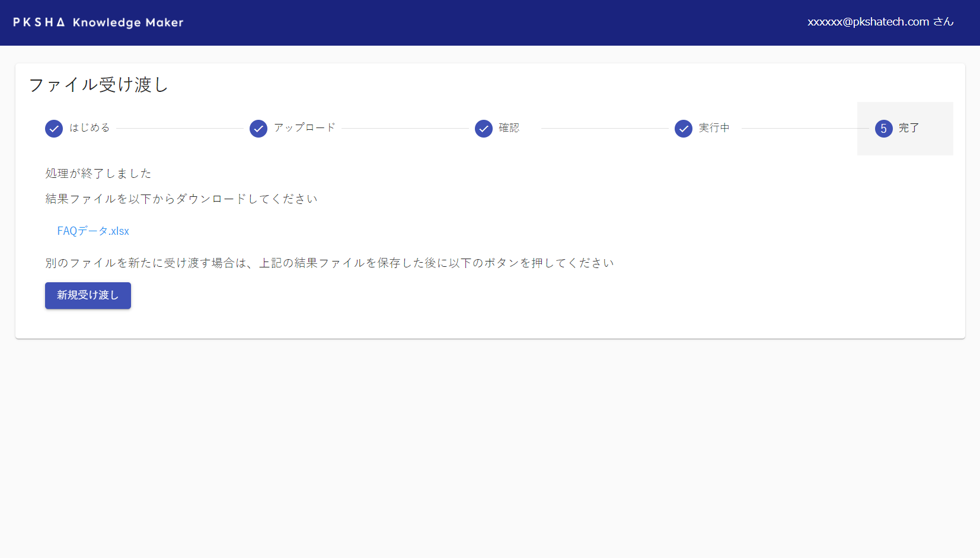Click the checkmark icon for 確認 step
The width and height of the screenshot is (980, 558).
[x=484, y=129]
